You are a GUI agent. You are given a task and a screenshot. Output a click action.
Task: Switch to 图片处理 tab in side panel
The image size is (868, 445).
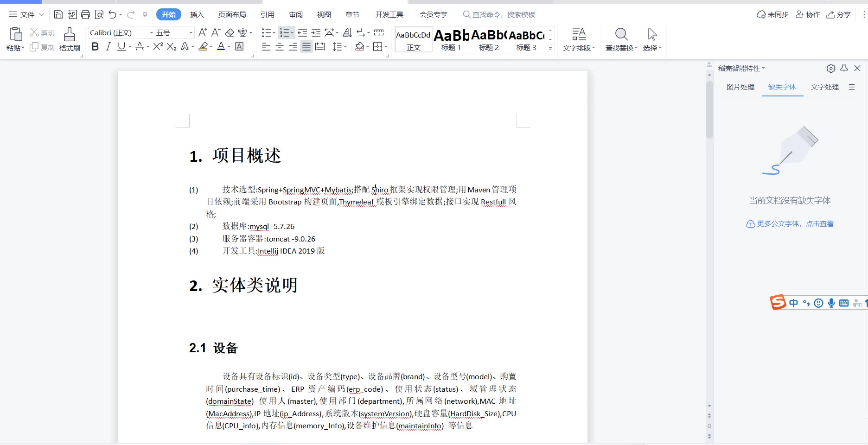tap(740, 87)
